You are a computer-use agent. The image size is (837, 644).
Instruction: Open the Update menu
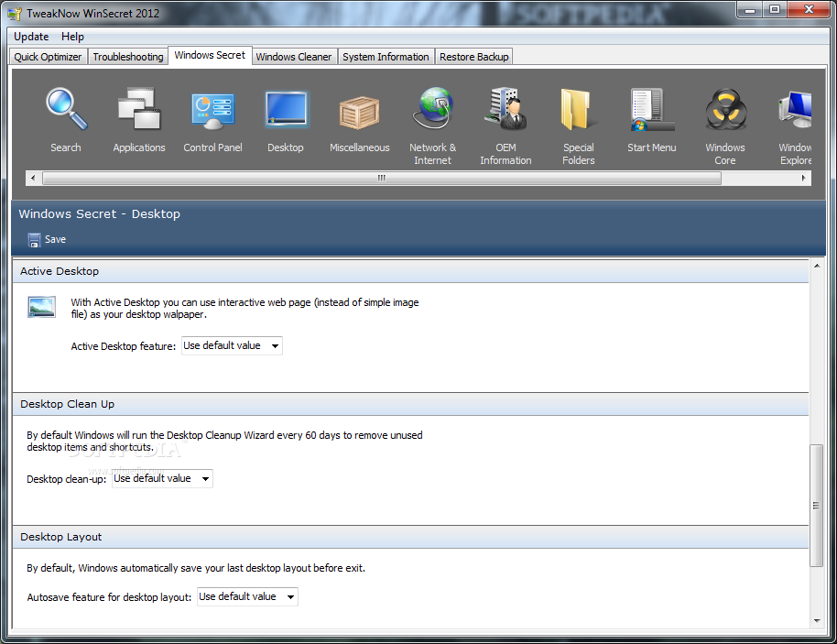[x=31, y=37]
